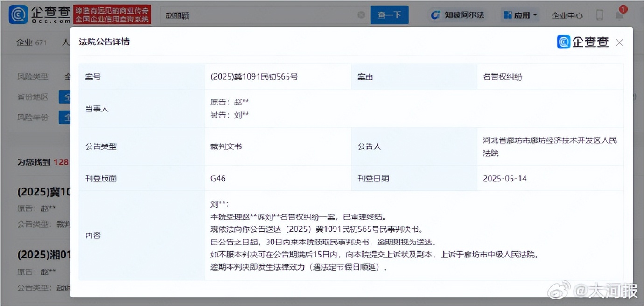
Task: Click the case number (2025)冀1091民初565号
Action: (x=254, y=76)
